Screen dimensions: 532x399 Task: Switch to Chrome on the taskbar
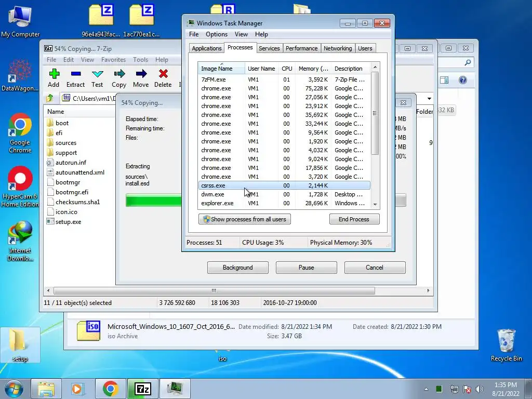(110, 389)
